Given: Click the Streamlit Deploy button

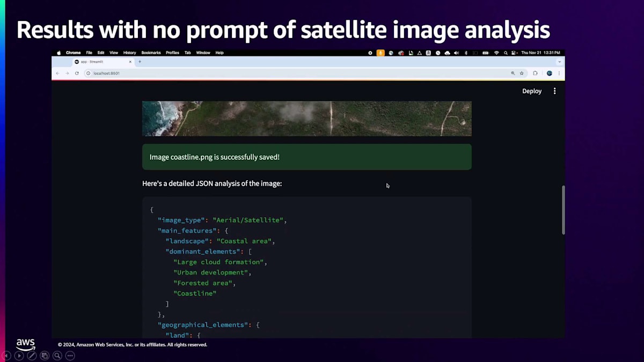Looking at the screenshot, I should [x=532, y=91].
